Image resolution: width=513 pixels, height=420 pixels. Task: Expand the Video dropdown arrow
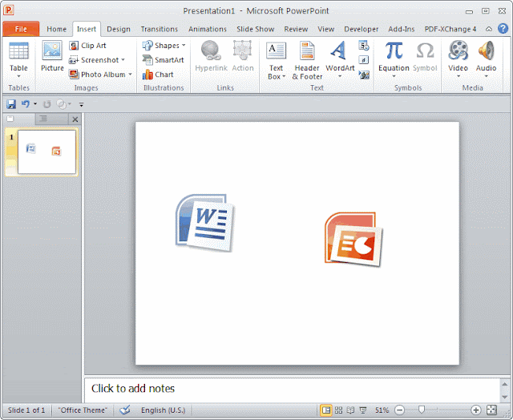[458, 76]
